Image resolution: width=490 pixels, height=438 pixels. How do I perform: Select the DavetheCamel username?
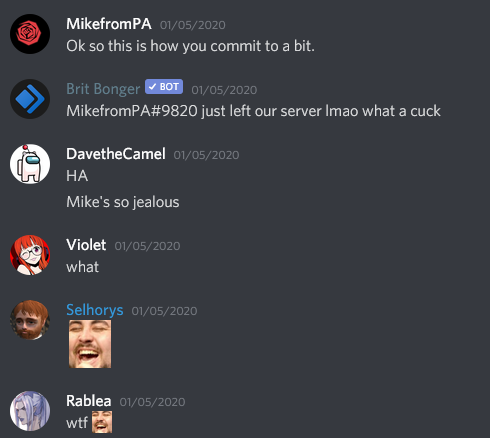pyautogui.click(x=116, y=154)
